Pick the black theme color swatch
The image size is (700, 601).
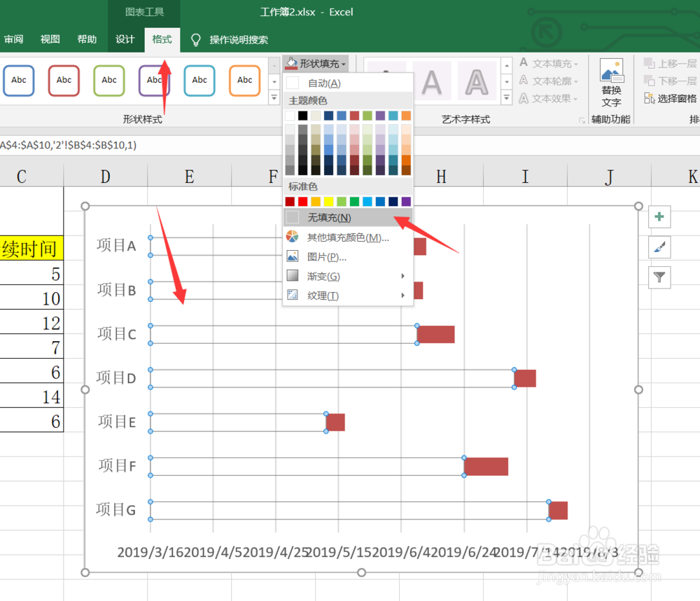[x=302, y=116]
